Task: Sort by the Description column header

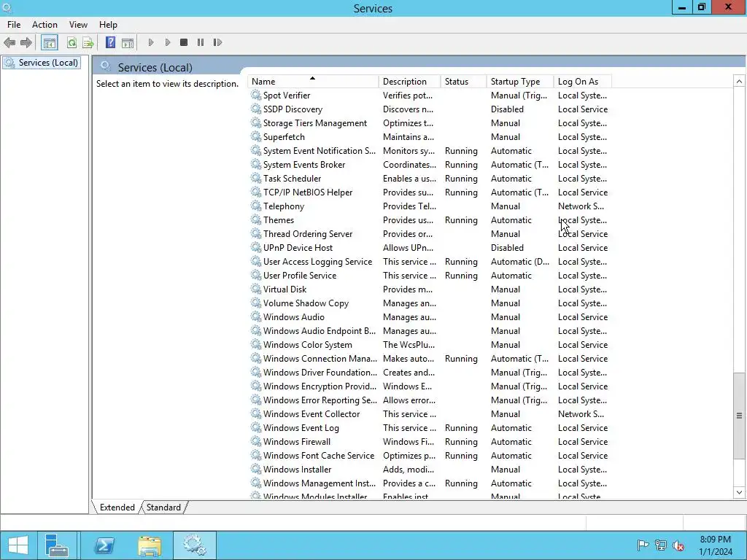Action: 410,82
